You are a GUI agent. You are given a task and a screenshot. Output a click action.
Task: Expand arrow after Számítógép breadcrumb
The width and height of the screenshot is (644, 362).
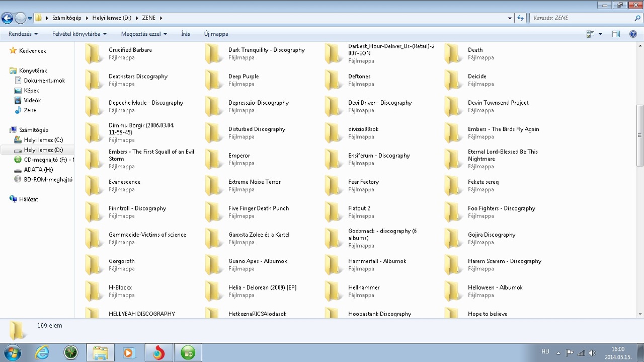click(x=87, y=18)
